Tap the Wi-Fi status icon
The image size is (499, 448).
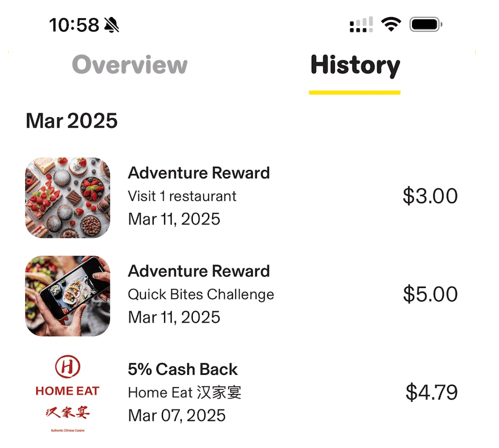pos(391,25)
